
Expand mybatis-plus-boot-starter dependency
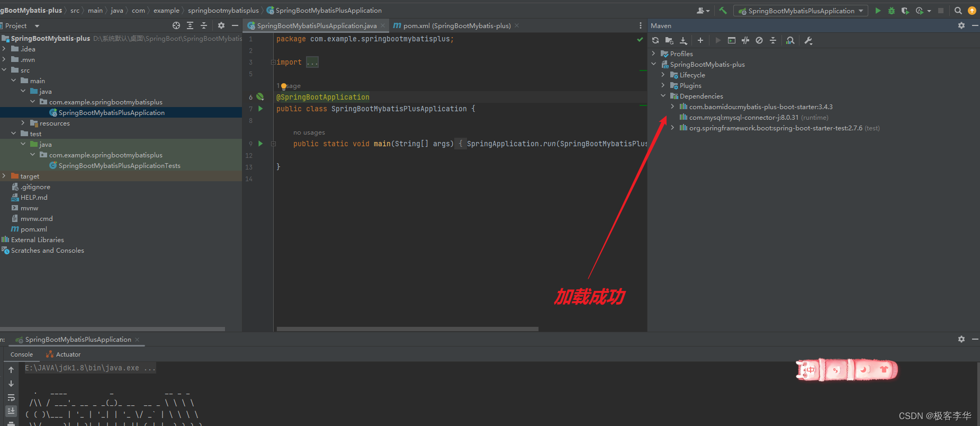click(x=672, y=107)
